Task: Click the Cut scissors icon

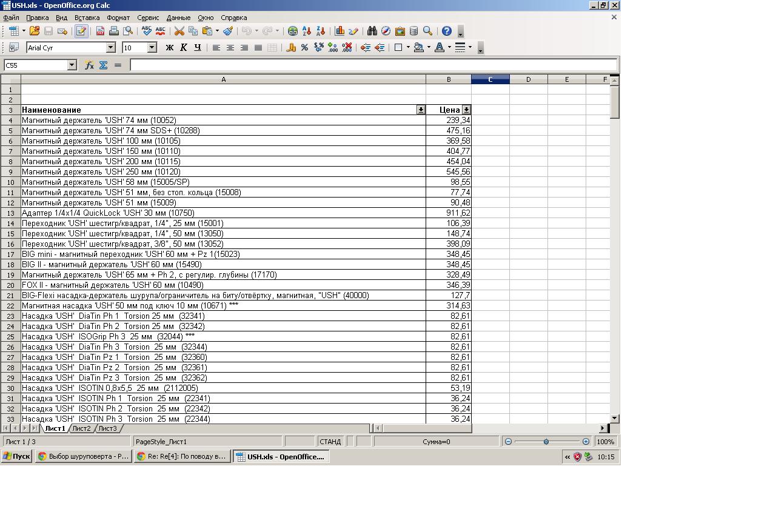Action: (x=179, y=31)
